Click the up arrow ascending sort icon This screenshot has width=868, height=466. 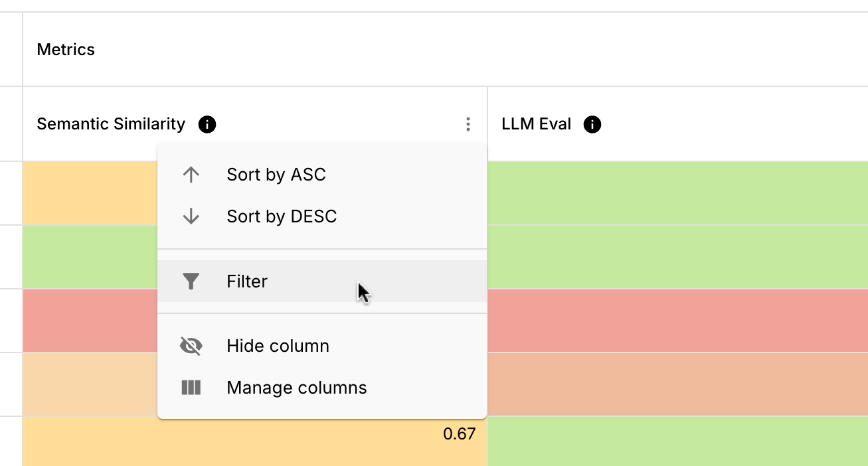coord(191,175)
